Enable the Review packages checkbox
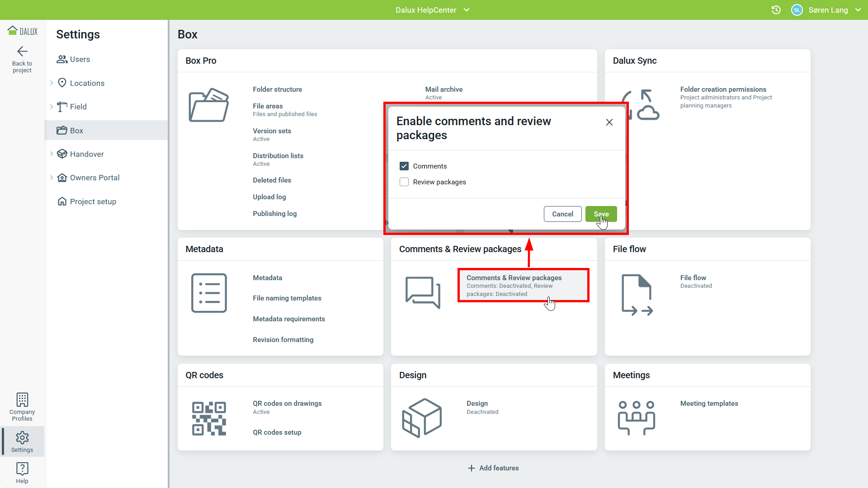The height and width of the screenshot is (488, 868). pos(404,182)
